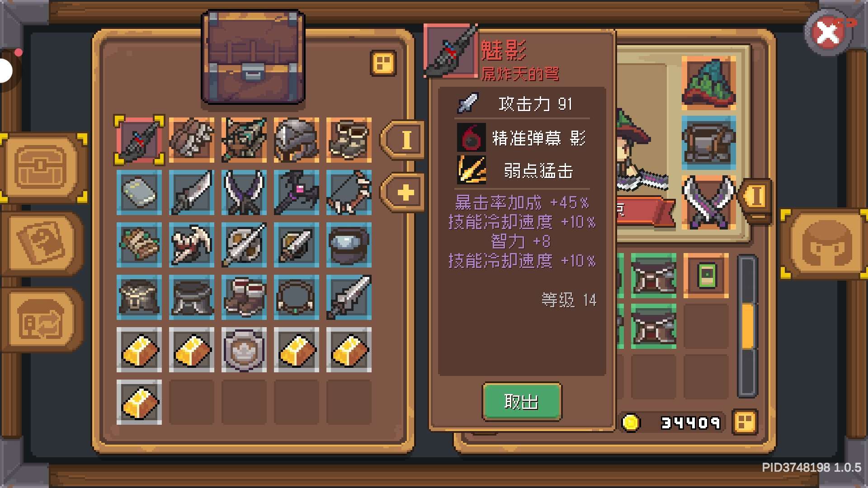Click the green 取出 take-out button
The height and width of the screenshot is (488, 868).
tap(522, 402)
